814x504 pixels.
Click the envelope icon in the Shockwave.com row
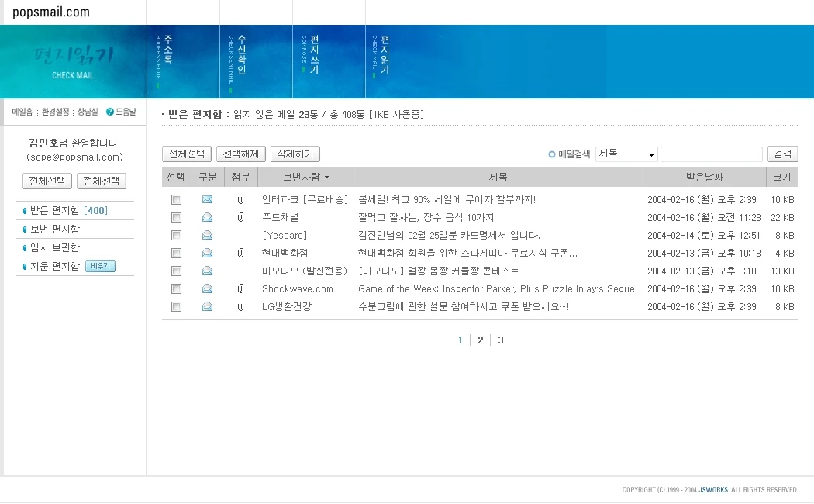coord(207,288)
